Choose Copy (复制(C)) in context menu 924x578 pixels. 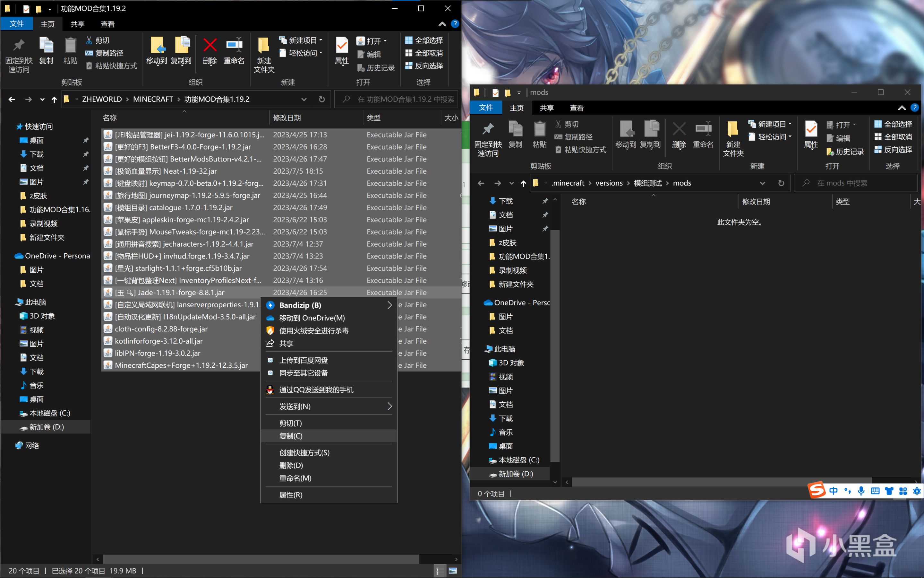pos(329,436)
